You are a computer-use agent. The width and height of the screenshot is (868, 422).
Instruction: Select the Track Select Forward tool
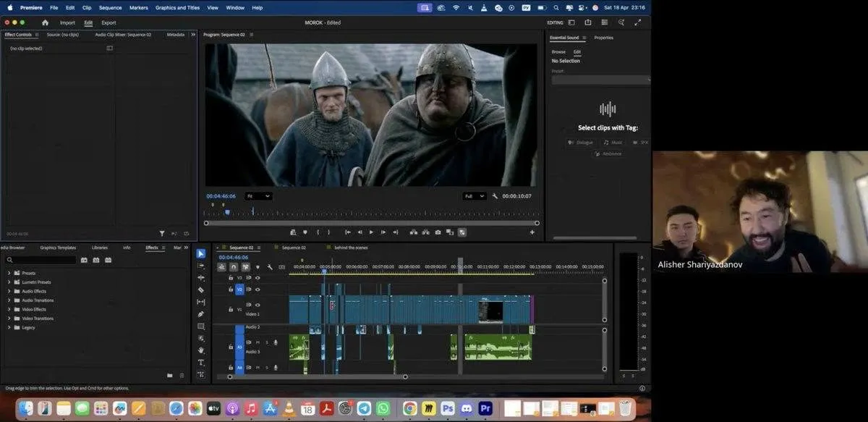click(x=201, y=266)
